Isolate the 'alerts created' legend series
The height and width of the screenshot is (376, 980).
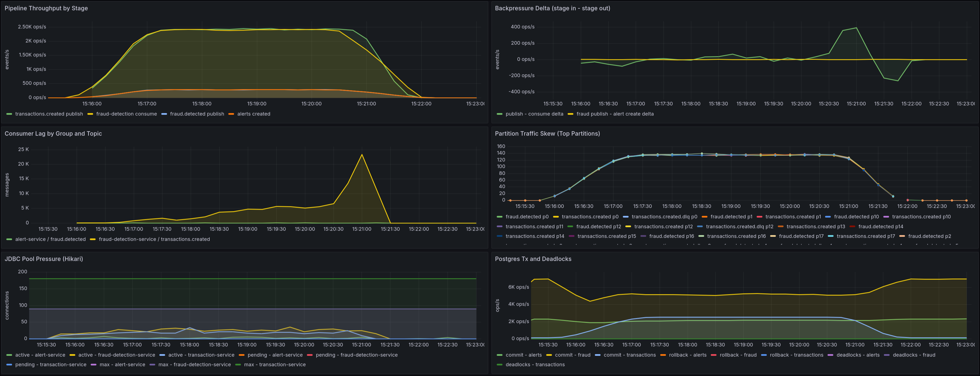[x=253, y=114]
